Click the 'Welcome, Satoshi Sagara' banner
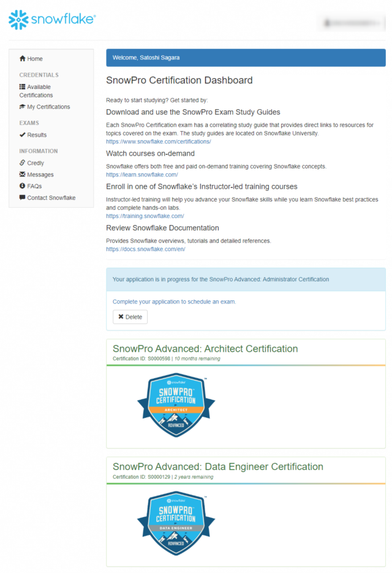 pos(246,58)
